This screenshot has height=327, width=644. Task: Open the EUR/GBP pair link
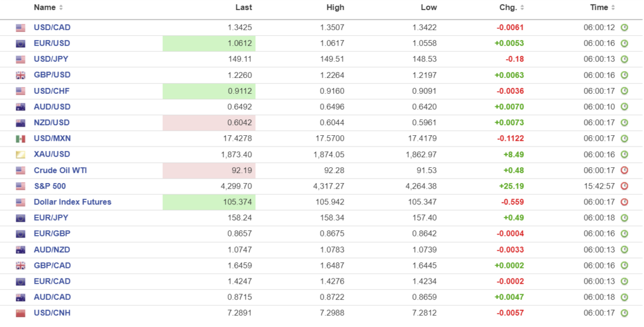tap(52, 233)
